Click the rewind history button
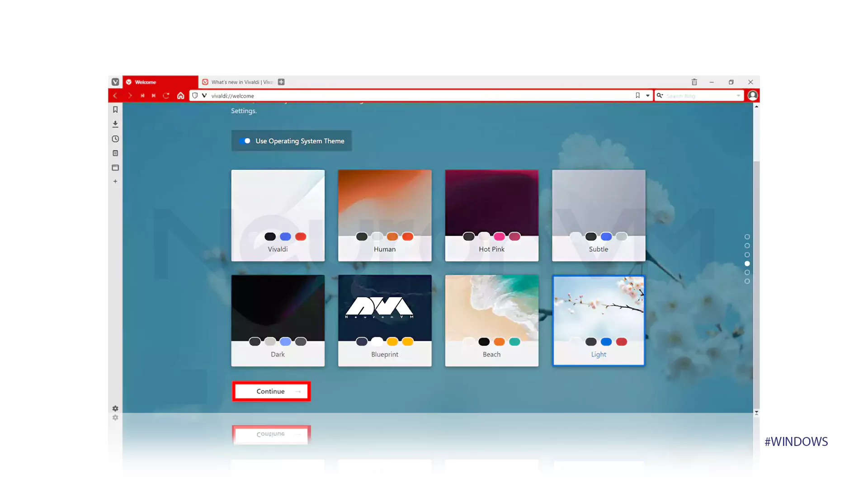 point(142,96)
